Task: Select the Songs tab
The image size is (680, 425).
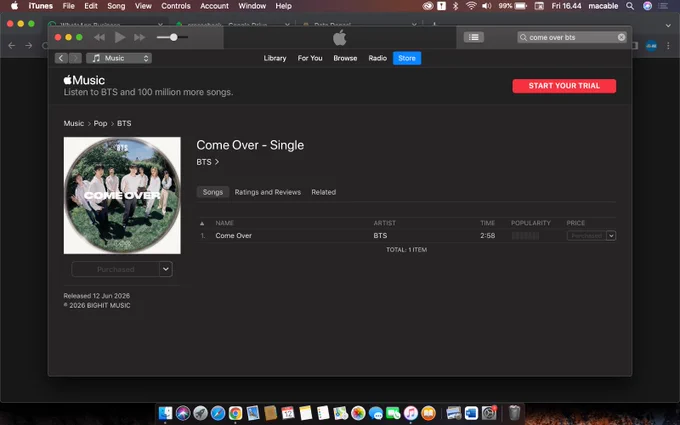Action: click(212, 192)
